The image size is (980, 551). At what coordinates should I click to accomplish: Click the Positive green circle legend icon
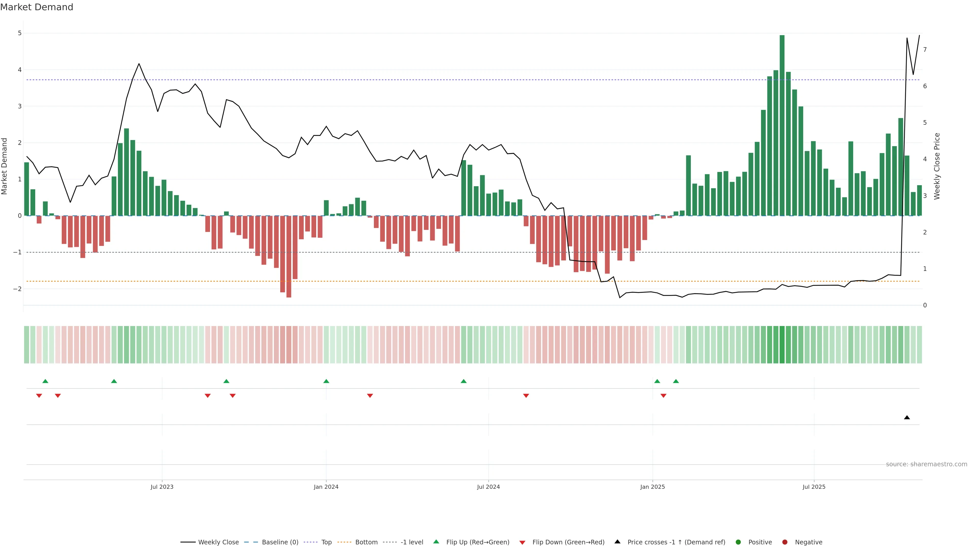[x=738, y=542]
